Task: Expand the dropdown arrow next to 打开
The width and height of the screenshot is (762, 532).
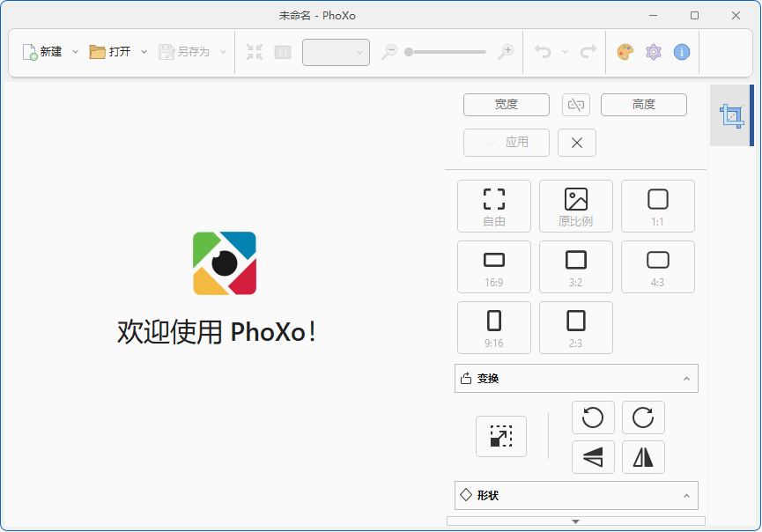Action: pyautogui.click(x=144, y=52)
